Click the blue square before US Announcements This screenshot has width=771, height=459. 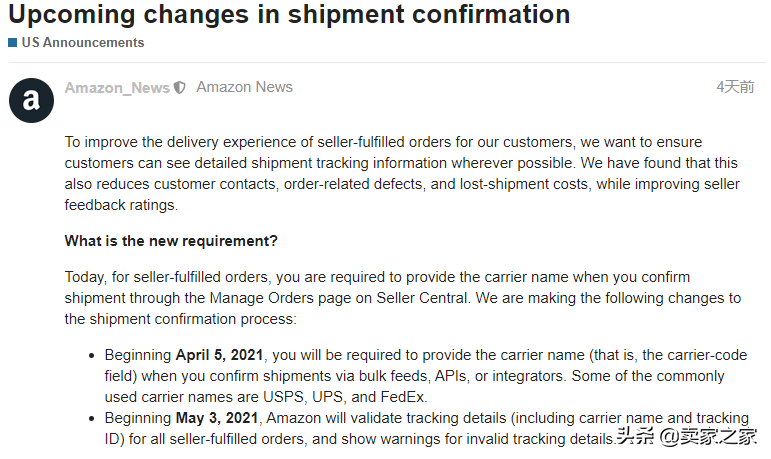coord(13,43)
